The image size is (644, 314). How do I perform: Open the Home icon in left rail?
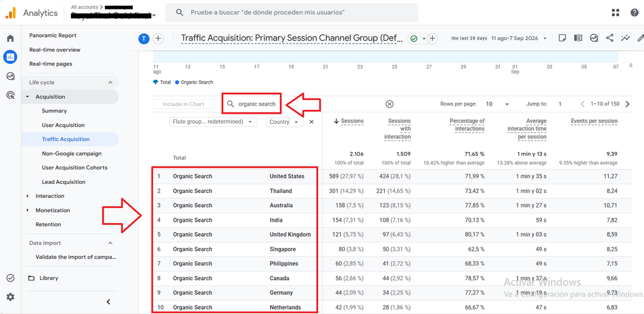click(x=10, y=38)
